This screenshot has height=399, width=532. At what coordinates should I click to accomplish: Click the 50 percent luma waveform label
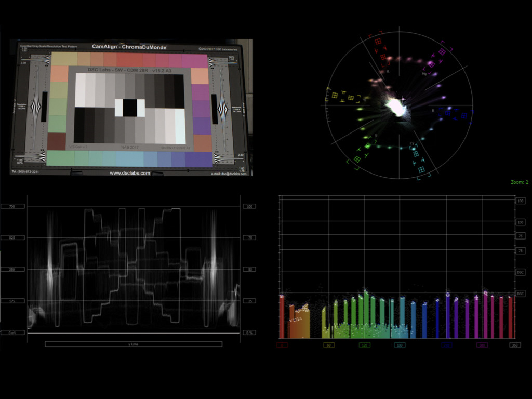250,270
